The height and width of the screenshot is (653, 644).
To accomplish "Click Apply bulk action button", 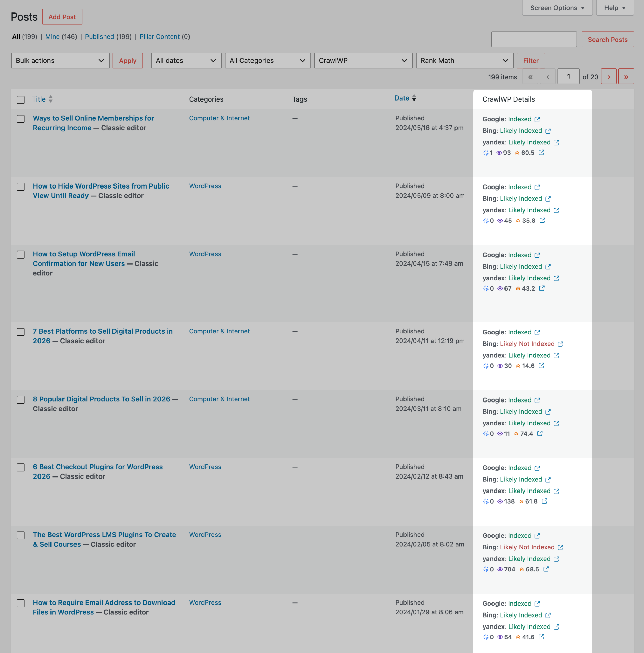I will (x=128, y=60).
